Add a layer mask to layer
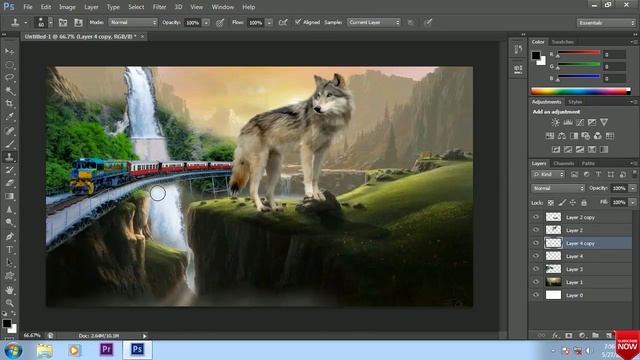 click(569, 336)
